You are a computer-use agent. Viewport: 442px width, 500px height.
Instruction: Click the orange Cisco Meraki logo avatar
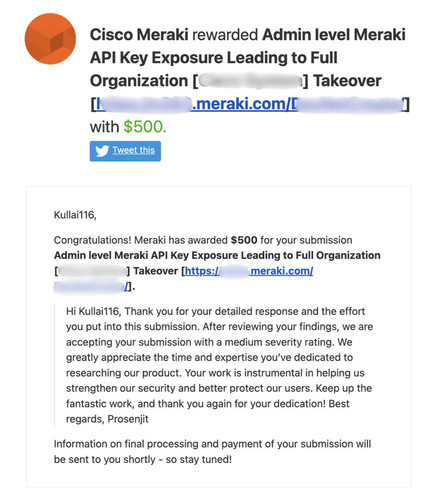[50, 39]
